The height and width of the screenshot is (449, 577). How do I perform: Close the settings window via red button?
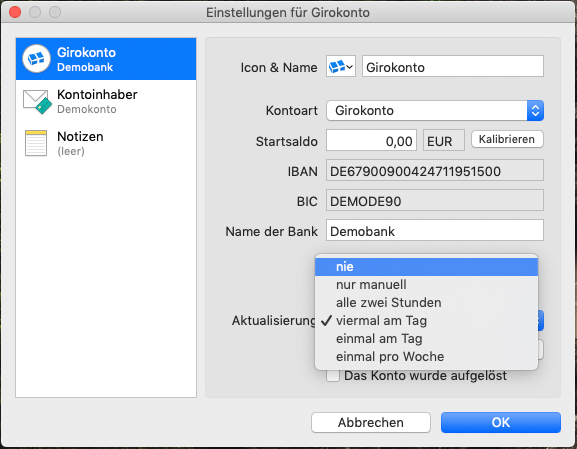click(15, 12)
